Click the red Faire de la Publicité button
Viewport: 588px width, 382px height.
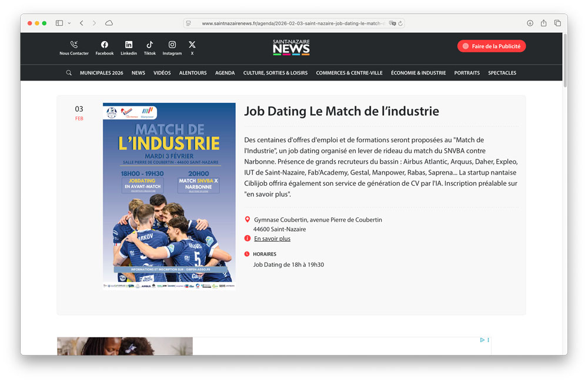492,45
